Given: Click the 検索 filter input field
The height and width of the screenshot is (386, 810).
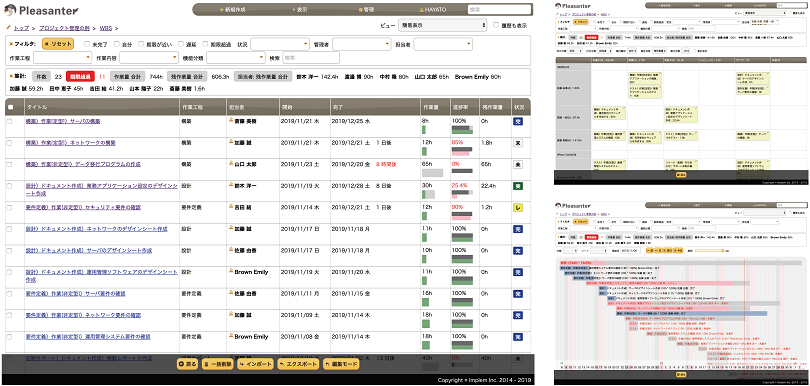Looking at the screenshot, I should [x=311, y=57].
